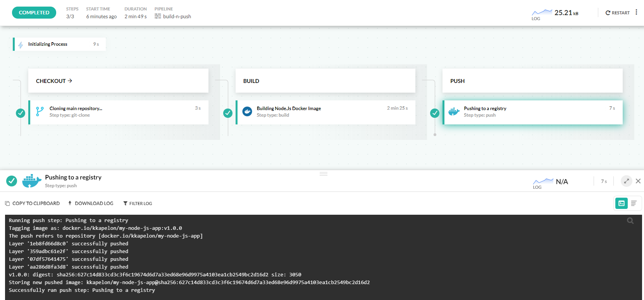
Task: Open the Initializing Process step
Action: [48, 44]
